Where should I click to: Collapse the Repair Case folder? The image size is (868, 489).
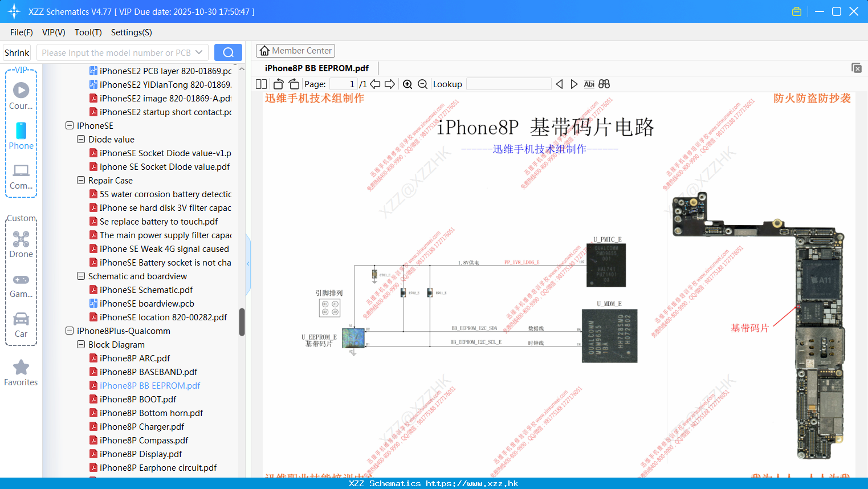click(81, 180)
